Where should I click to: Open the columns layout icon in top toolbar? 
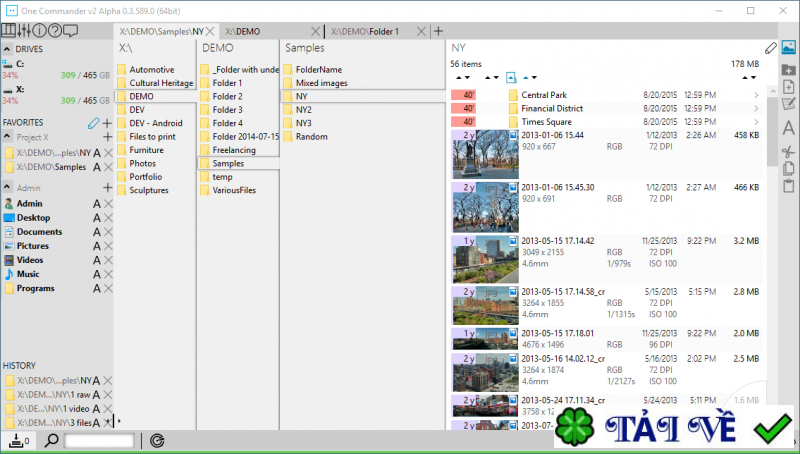coord(8,31)
